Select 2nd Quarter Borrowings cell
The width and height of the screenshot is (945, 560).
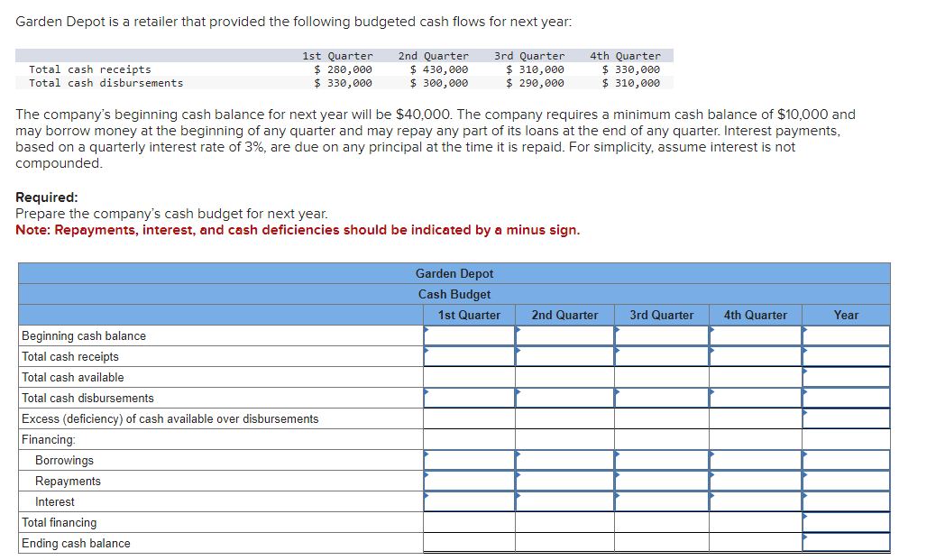click(564, 460)
